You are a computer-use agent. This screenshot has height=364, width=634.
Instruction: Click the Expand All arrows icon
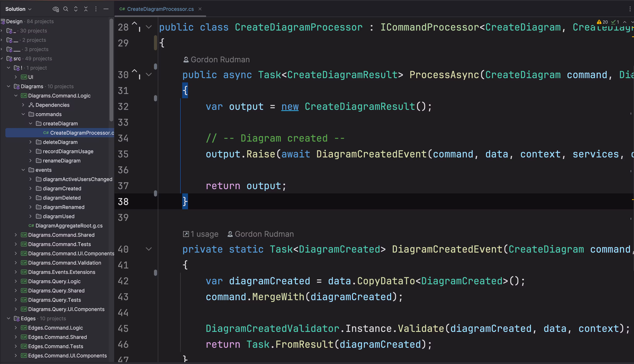coord(76,9)
